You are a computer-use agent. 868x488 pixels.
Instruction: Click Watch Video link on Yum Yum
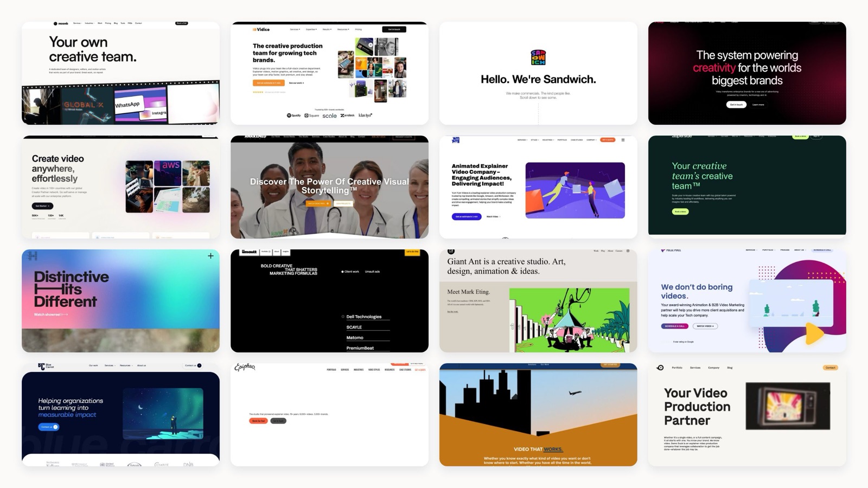click(493, 216)
